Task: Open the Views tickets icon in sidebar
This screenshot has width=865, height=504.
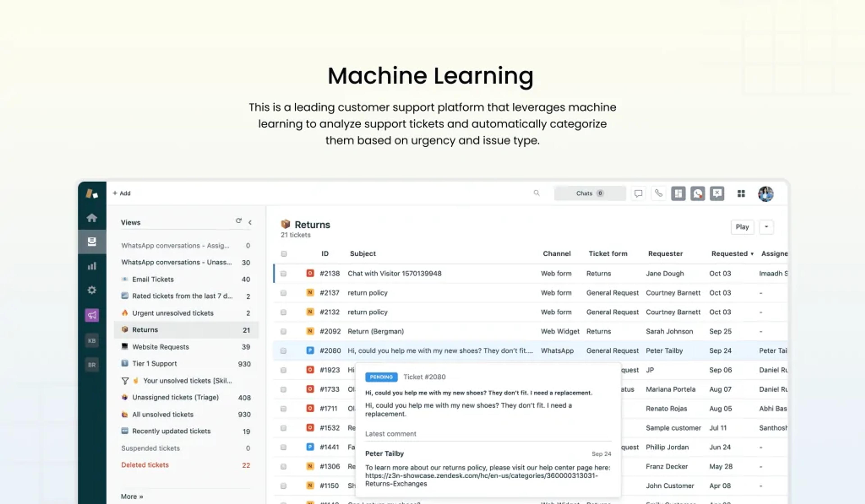Action: point(92,242)
